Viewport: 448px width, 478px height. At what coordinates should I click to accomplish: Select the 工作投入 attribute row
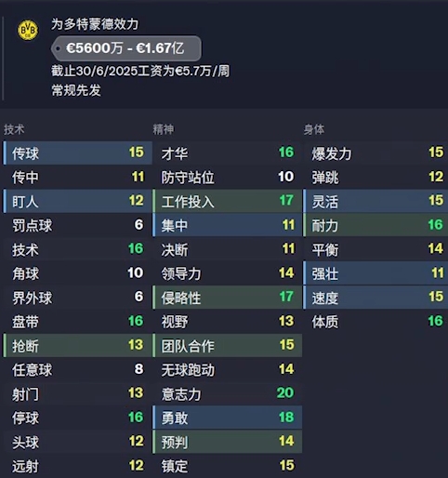[x=227, y=201]
